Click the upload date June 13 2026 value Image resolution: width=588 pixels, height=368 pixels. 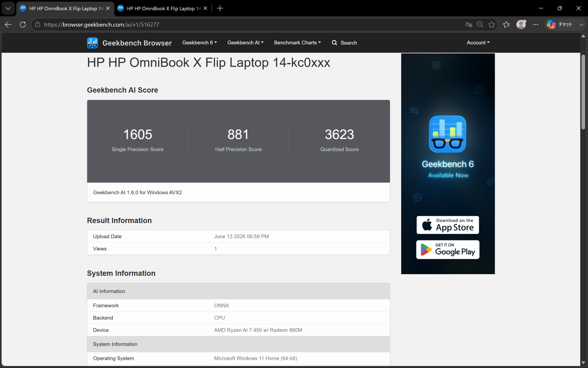point(241,236)
